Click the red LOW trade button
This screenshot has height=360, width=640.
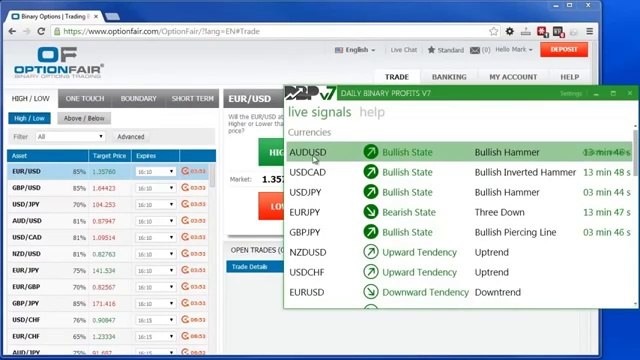click(x=271, y=206)
